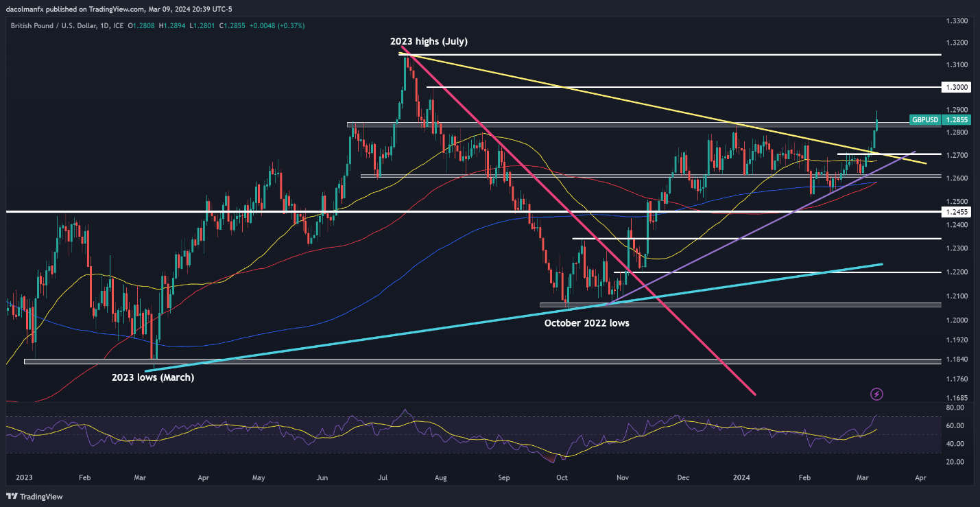980x507 pixels.
Task: Click the 1.1685 price axis label
Action: [x=956, y=398]
